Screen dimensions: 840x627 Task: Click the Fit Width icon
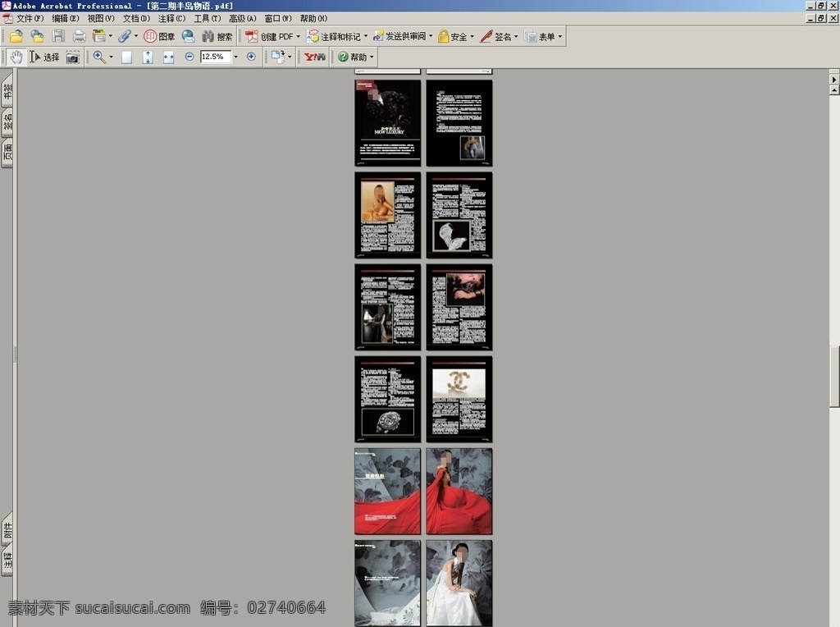tap(168, 57)
